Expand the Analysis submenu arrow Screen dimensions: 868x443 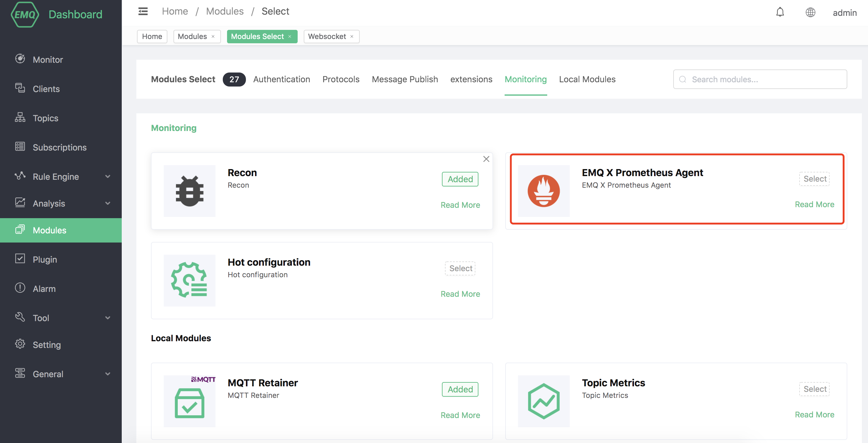(108, 203)
